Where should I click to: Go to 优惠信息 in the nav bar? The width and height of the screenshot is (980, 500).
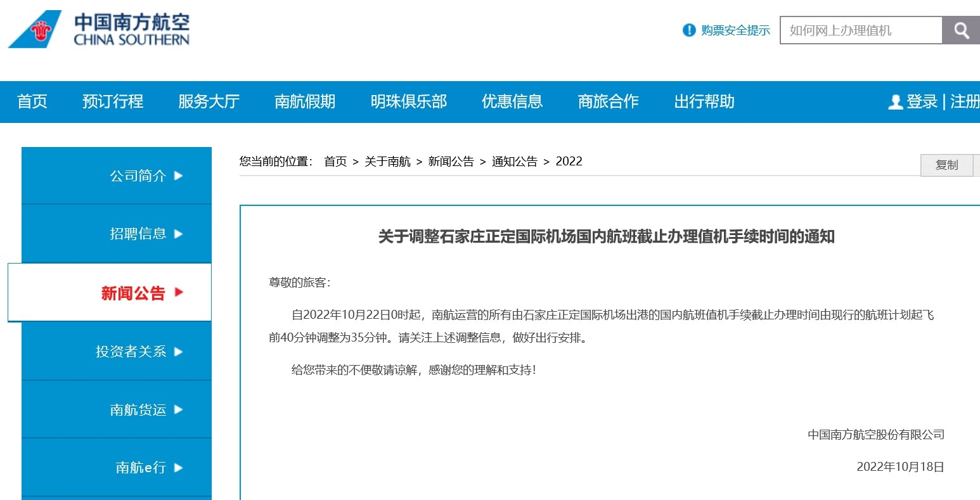[512, 101]
